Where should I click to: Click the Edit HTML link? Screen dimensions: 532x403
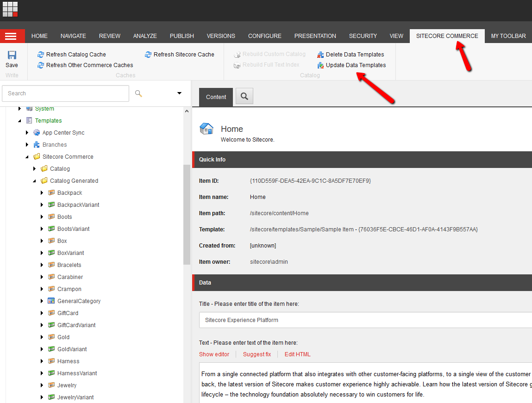(298, 354)
